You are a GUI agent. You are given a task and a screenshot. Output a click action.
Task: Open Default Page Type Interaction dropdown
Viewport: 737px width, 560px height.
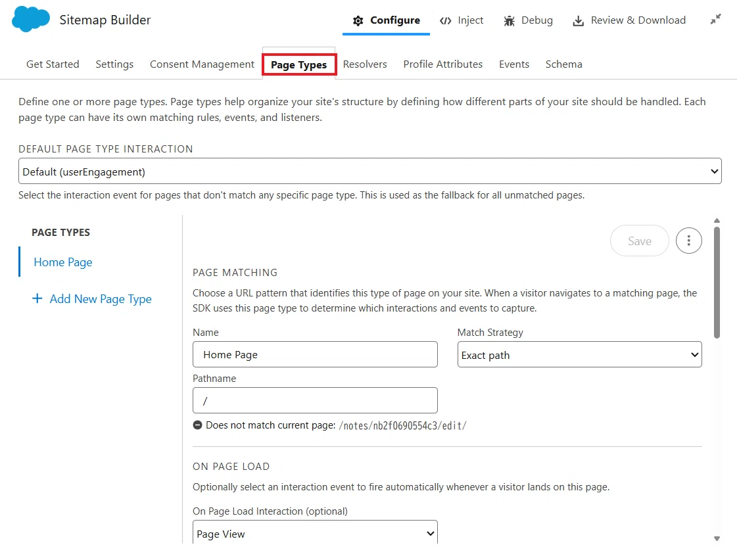(370, 171)
